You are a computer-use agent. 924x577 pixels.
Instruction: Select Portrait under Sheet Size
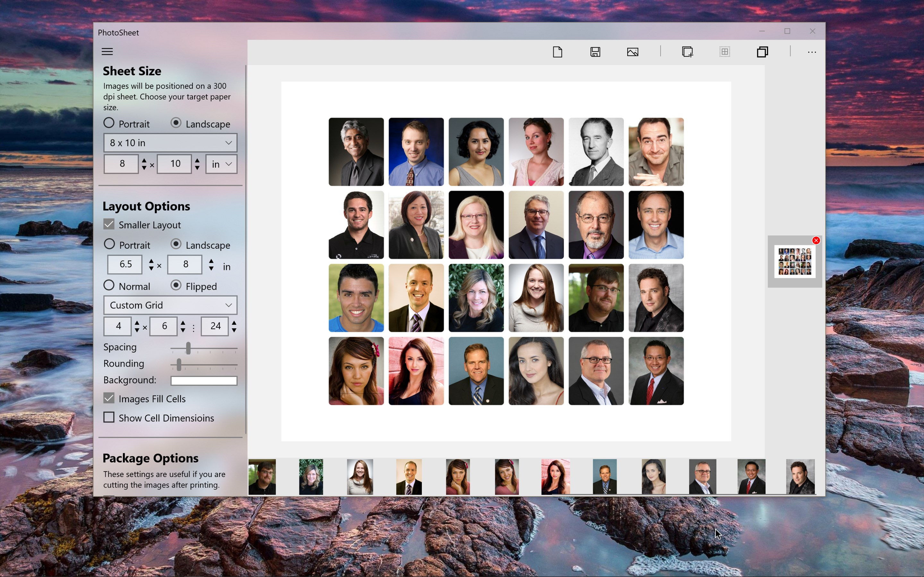(x=109, y=123)
